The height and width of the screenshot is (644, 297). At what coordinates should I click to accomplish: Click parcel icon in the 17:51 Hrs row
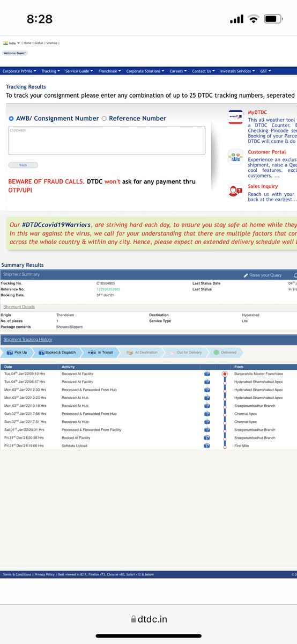tap(207, 422)
